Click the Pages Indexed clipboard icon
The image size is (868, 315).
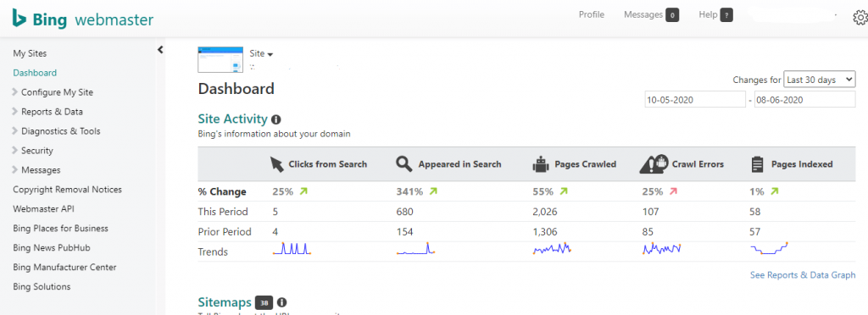coord(757,164)
